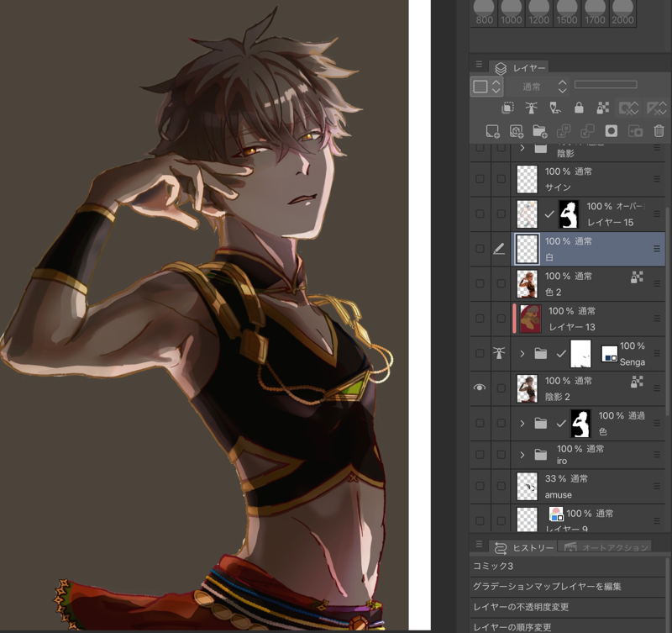Show the サイン layer

point(480,179)
